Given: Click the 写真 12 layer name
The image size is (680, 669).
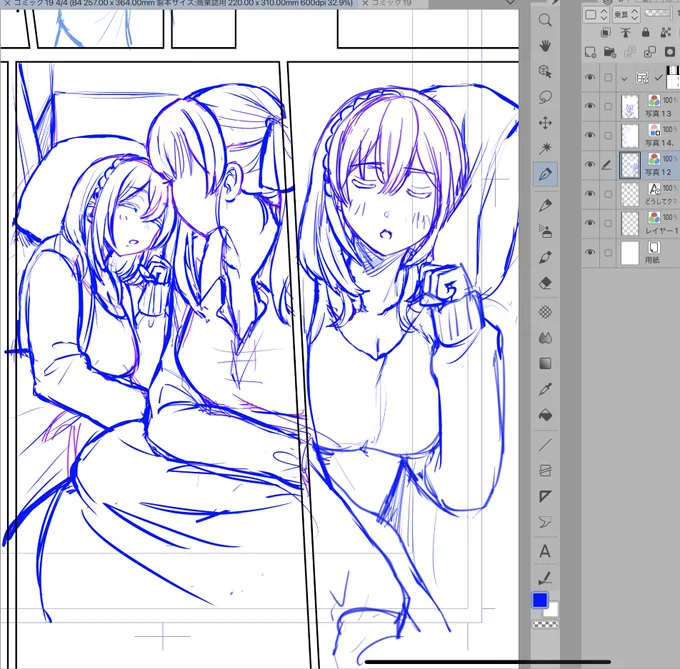Looking at the screenshot, I should click(658, 173).
